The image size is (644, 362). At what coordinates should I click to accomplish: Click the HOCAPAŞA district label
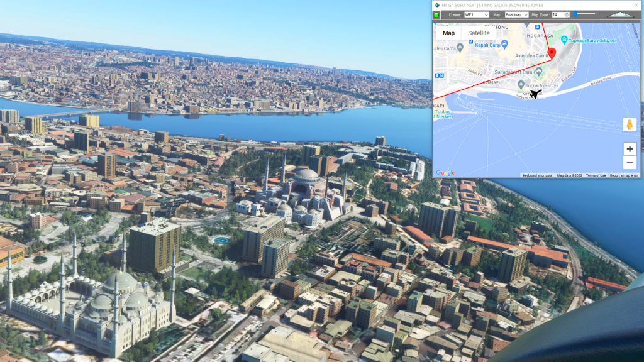(x=540, y=36)
